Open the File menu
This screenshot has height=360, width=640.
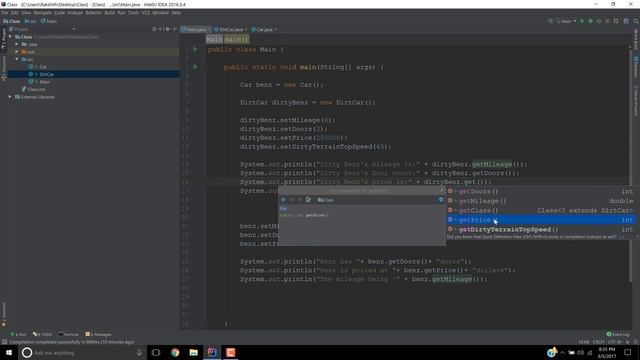tap(4, 13)
